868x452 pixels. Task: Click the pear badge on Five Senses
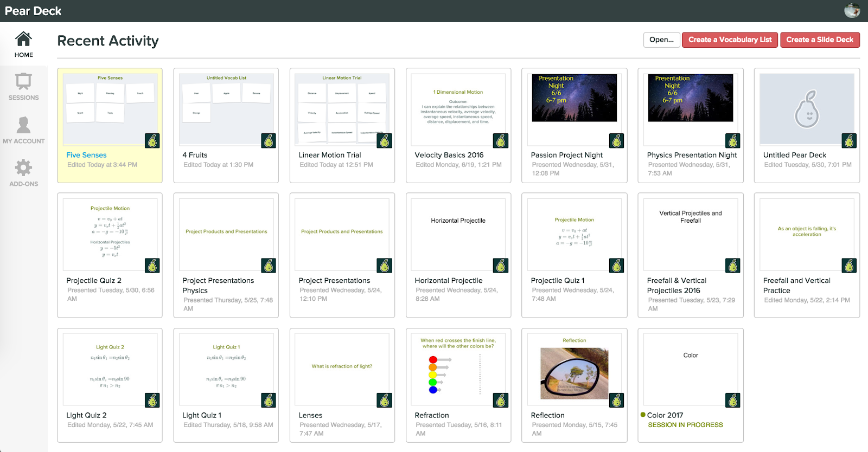coord(152,141)
